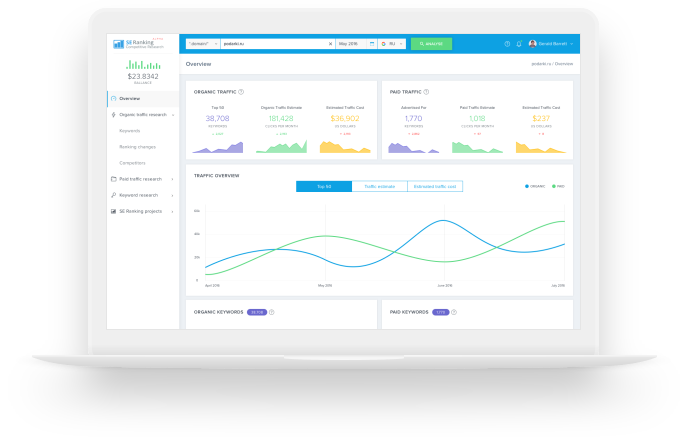Click the Paid traffic research folder icon
689x437 pixels.
113,179
